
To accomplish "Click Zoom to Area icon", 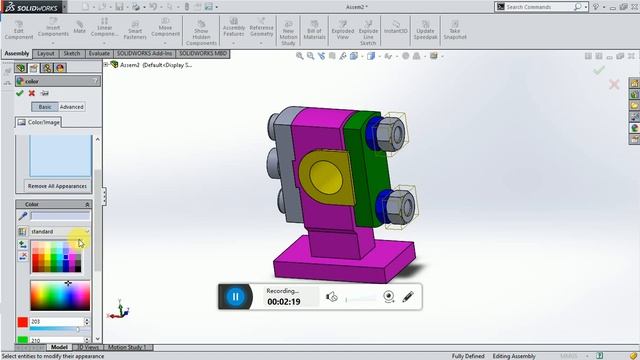I will tap(311, 56).
